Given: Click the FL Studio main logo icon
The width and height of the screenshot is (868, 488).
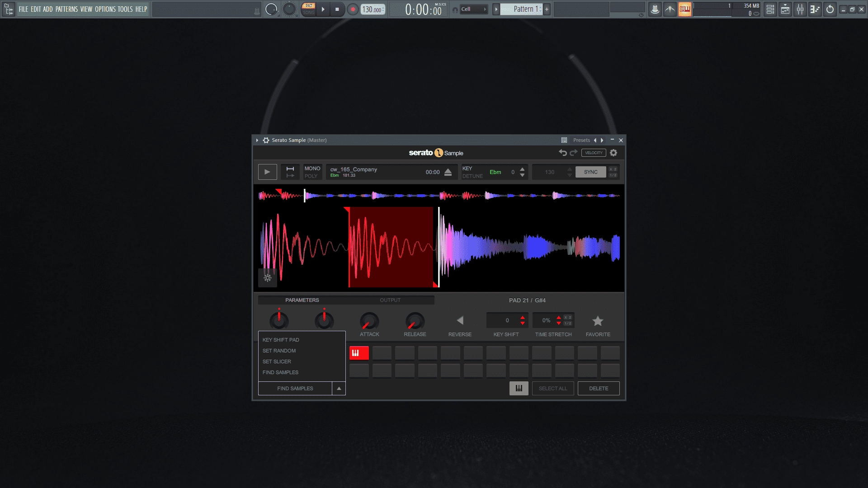Looking at the screenshot, I should point(8,9).
